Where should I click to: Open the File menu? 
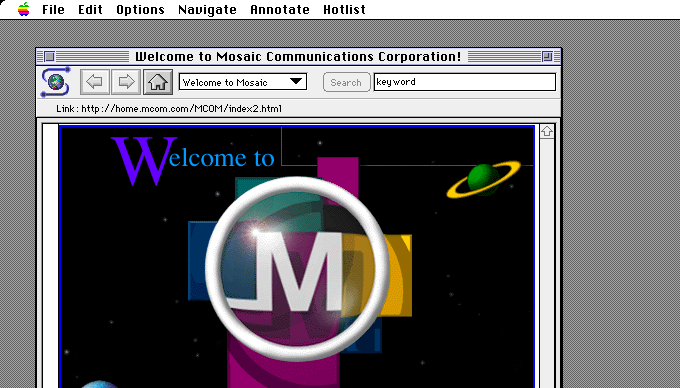pos(53,10)
